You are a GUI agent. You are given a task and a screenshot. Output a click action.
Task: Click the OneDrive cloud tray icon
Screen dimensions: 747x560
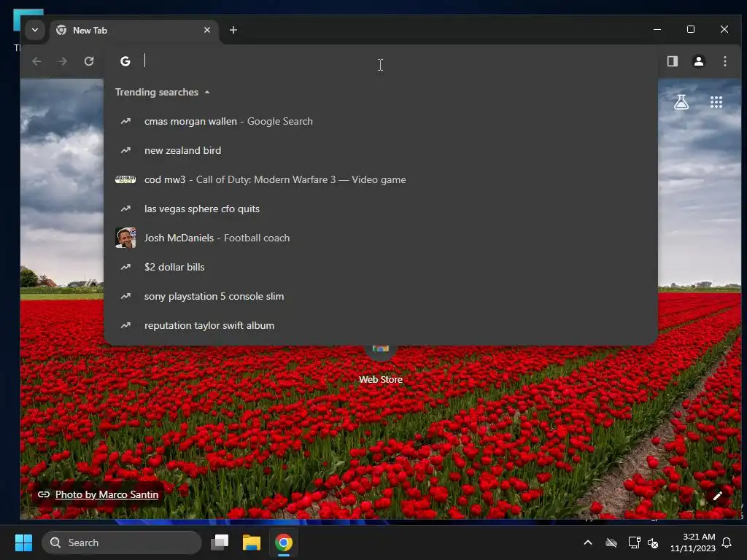611,542
